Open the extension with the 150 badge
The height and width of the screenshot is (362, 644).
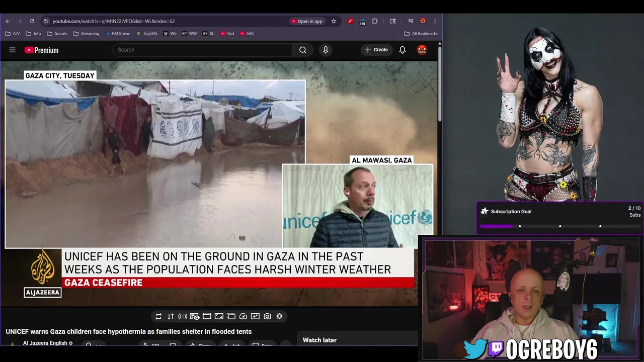pyautogui.click(x=362, y=22)
